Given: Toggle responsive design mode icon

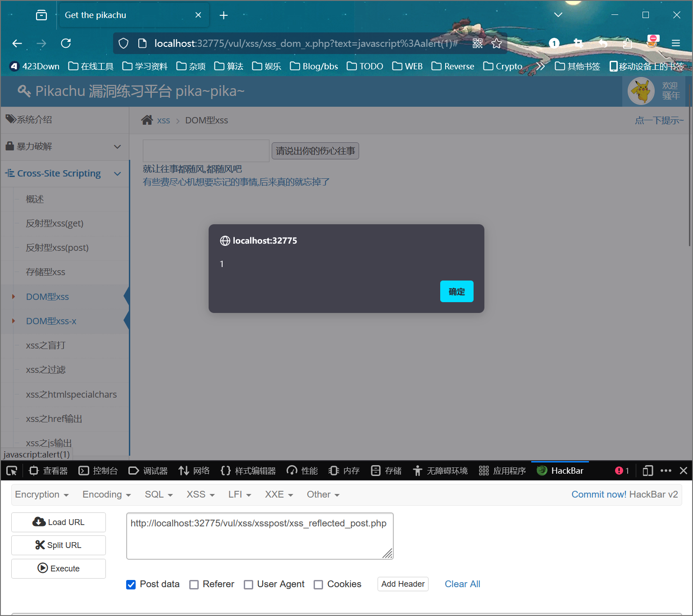Looking at the screenshot, I should pyautogui.click(x=647, y=471).
